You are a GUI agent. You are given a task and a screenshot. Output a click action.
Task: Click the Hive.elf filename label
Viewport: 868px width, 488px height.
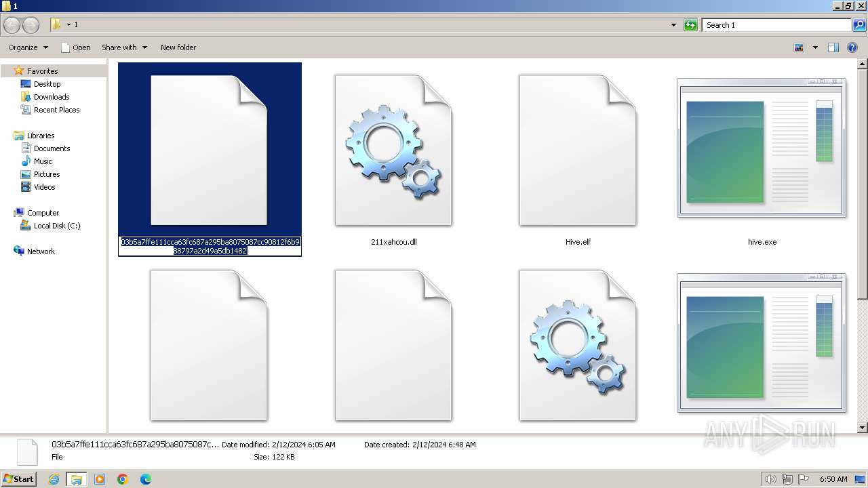[578, 242]
